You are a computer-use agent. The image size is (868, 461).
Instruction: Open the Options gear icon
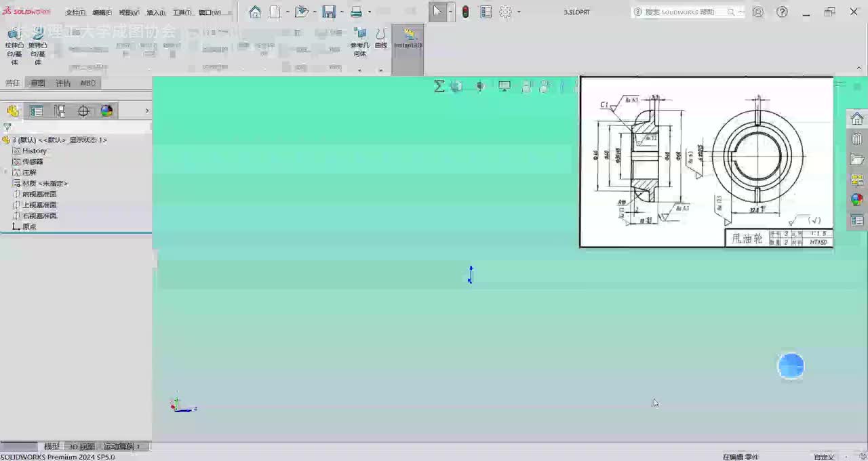coord(506,12)
